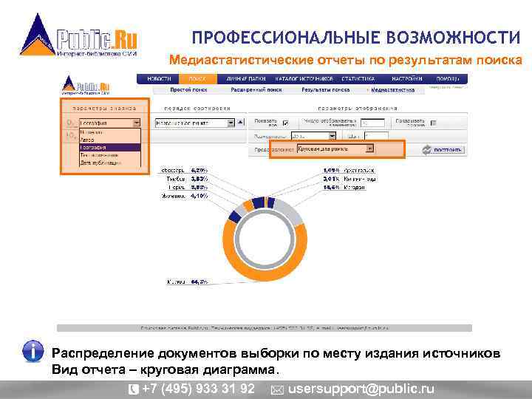This screenshot has width=532, height=399.
Task: Open the НОВОСТИ menu item
Action: 159,79
